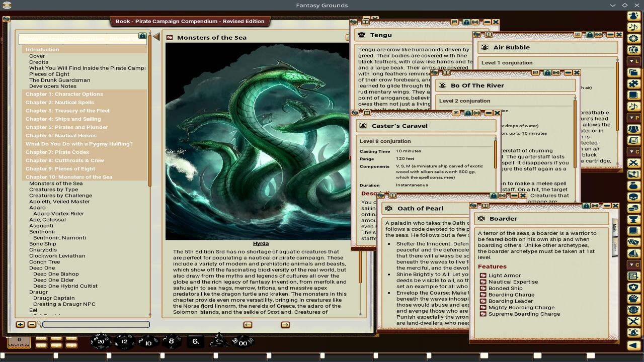Click inside the search field at the bottom left
This screenshot has height=362, width=644.
(x=96, y=324)
